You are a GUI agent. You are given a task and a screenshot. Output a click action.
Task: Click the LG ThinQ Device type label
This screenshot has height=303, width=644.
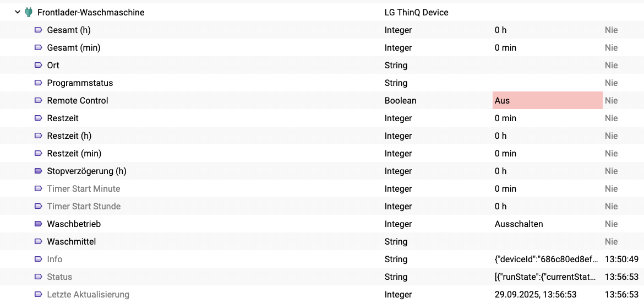coord(416,12)
